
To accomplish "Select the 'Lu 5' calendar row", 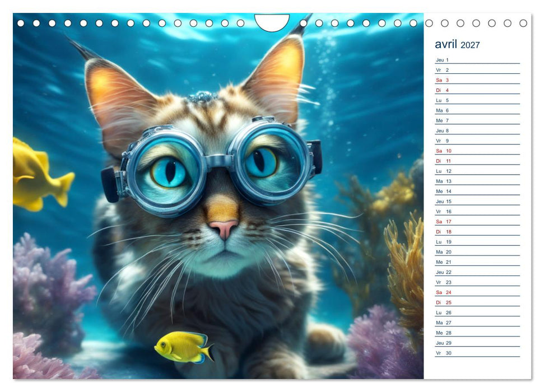I will coord(477,100).
